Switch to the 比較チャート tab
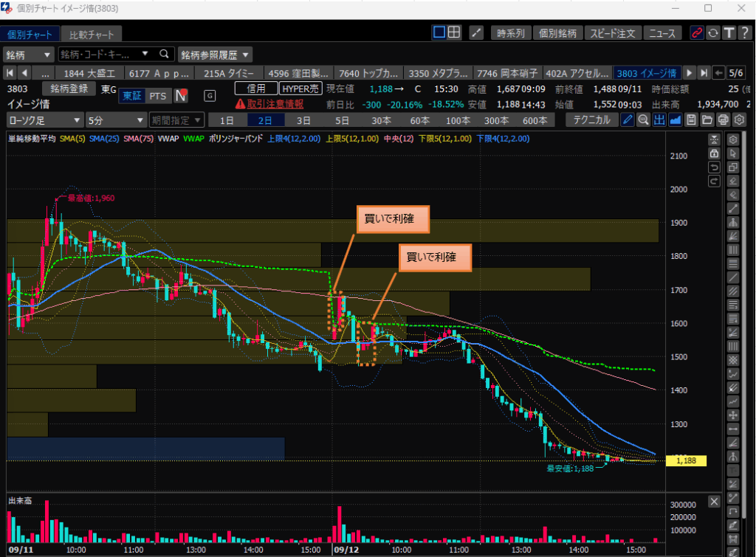Image resolution: width=756 pixels, height=557 pixels. pyautogui.click(x=92, y=35)
